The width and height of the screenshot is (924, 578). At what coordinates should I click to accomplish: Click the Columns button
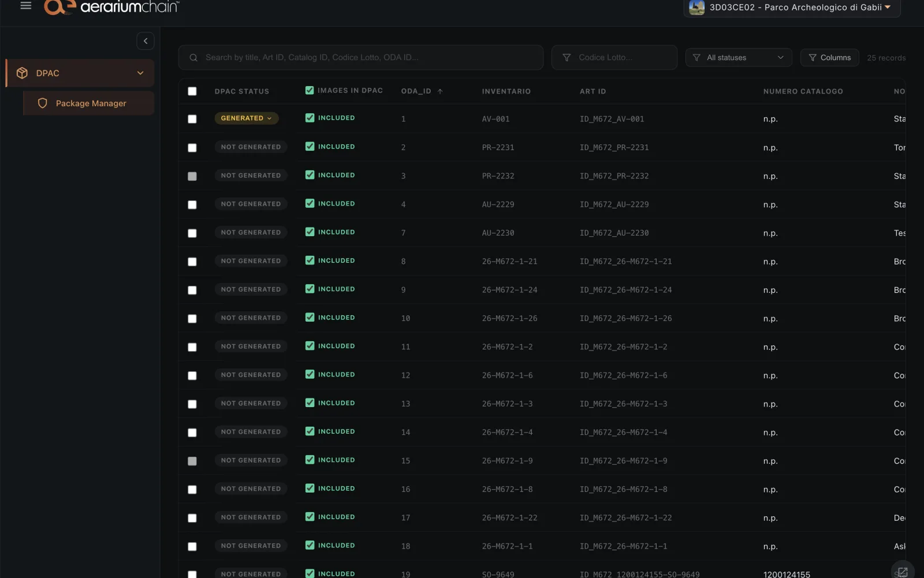[x=830, y=58]
